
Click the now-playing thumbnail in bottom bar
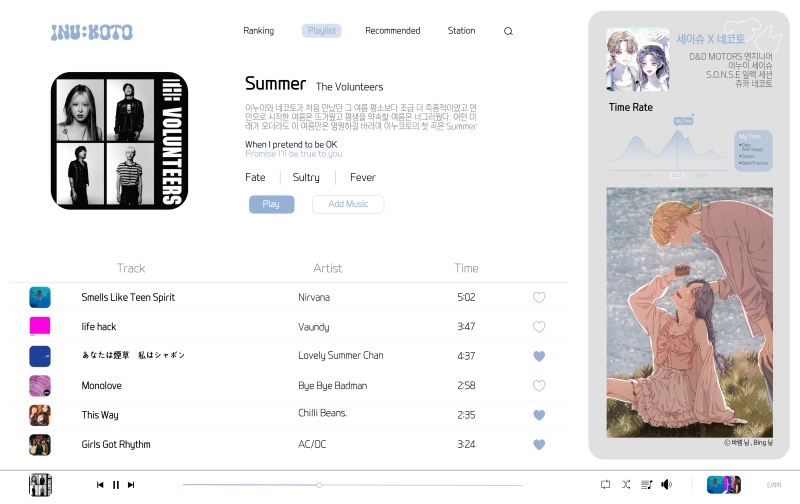click(40, 485)
